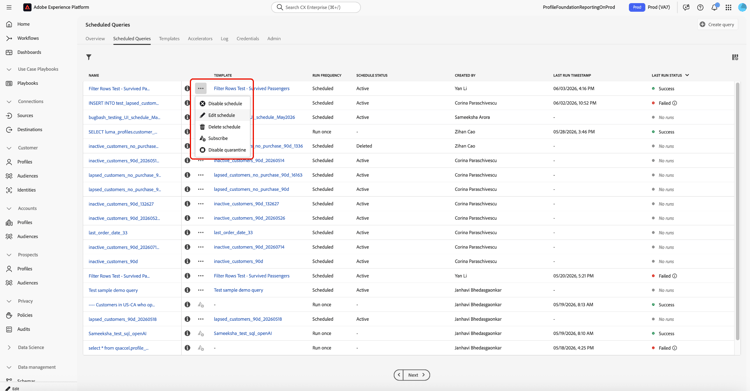
Task: Go to the previous page arrow
Action: (x=399, y=375)
